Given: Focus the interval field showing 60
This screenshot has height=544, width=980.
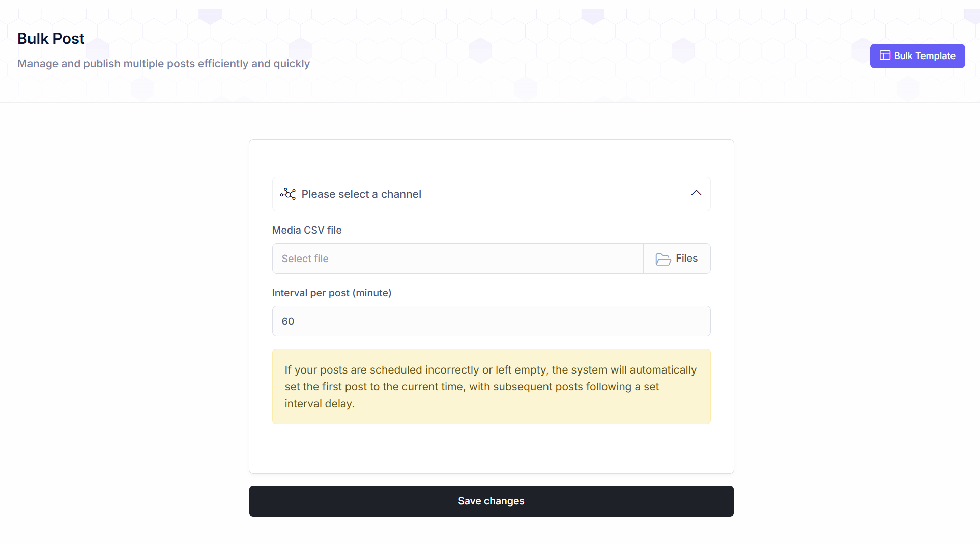Looking at the screenshot, I should [491, 321].
